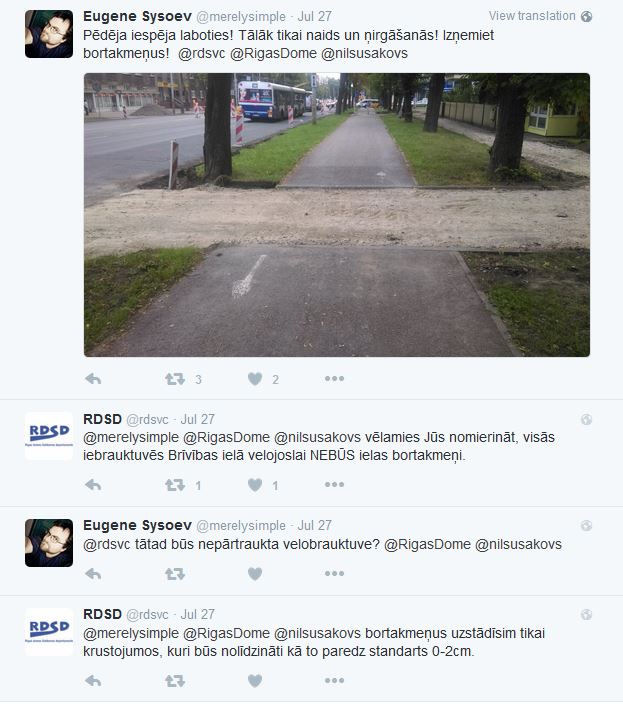Like the tweet showing 2 likes
The width and height of the screenshot is (623, 704).
coord(255,379)
